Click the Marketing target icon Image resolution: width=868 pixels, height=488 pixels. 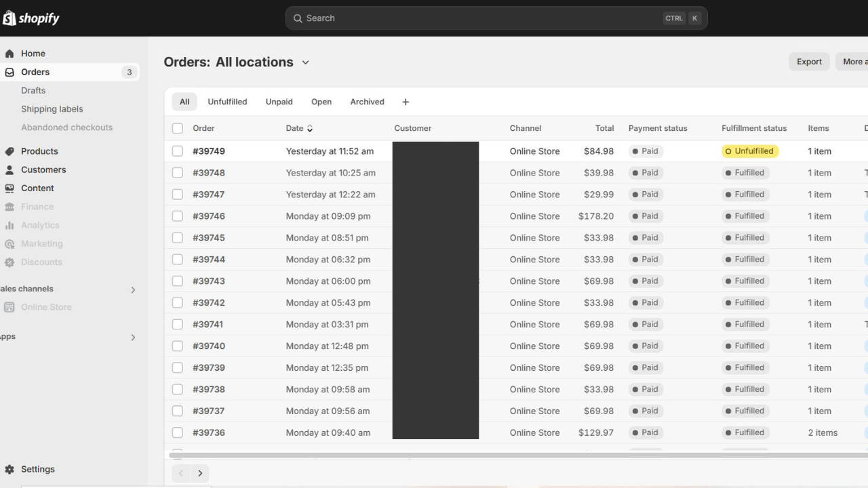point(9,243)
